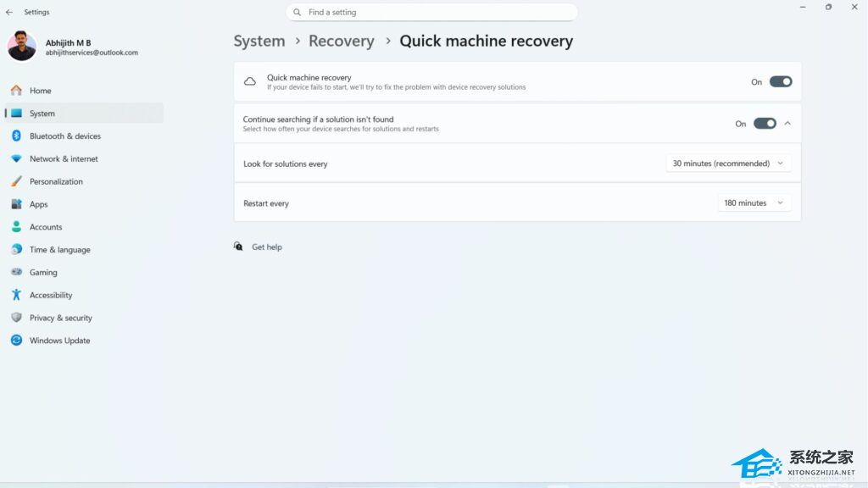This screenshot has width=868, height=488.
Task: Close the Settings window
Action: (854, 7)
